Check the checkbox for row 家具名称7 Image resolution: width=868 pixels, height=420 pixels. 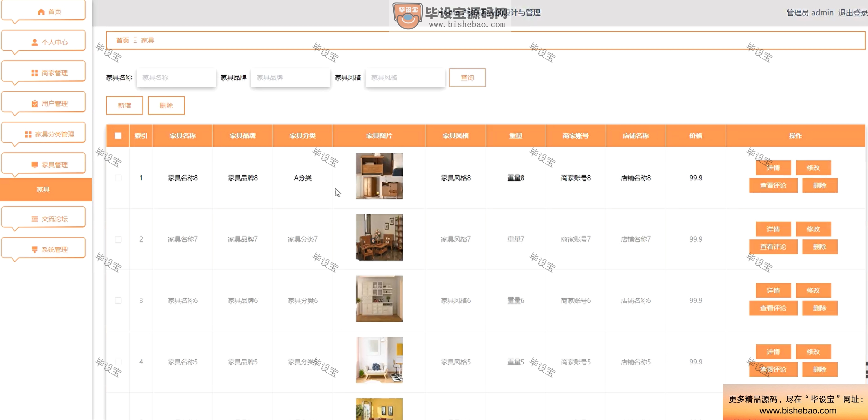pos(118,239)
